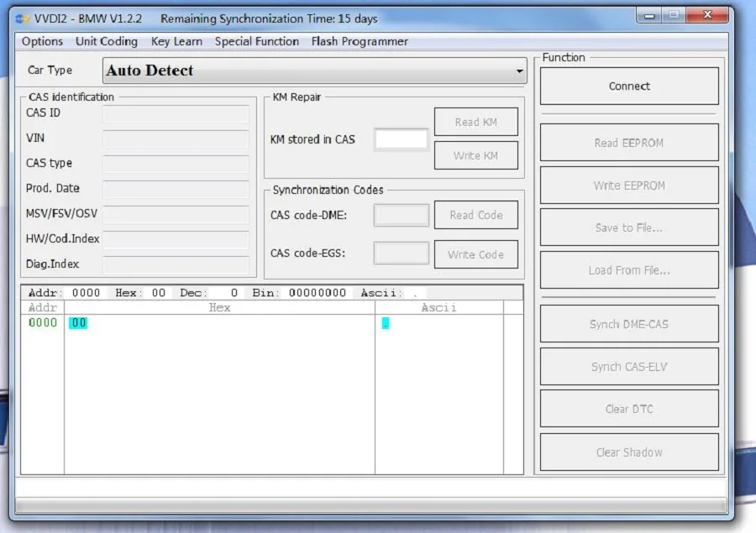The height and width of the screenshot is (533, 756).
Task: Click the Diag.Index field
Action: 176,264
